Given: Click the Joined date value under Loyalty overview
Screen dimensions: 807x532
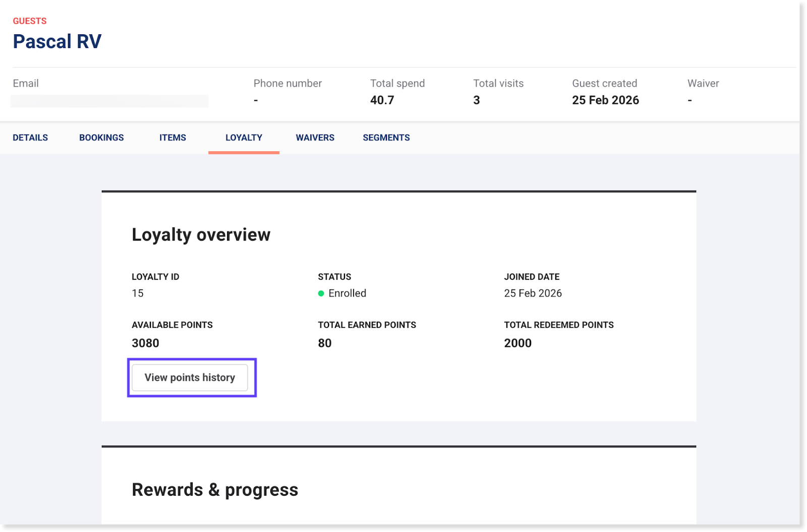Looking at the screenshot, I should [x=533, y=293].
